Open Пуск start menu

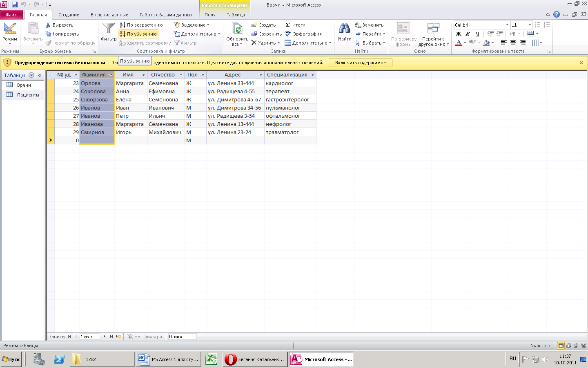coord(11,359)
